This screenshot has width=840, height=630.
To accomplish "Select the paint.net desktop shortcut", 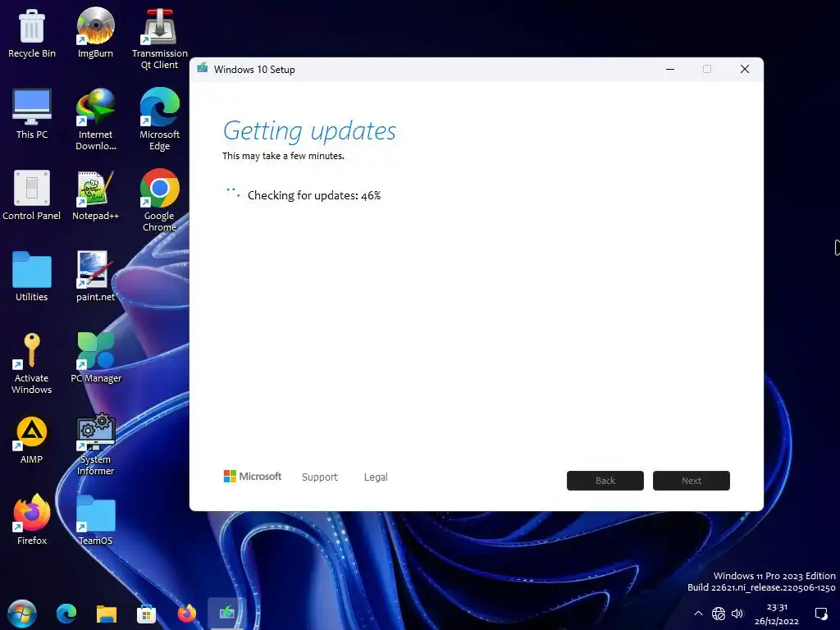I will (95, 276).
